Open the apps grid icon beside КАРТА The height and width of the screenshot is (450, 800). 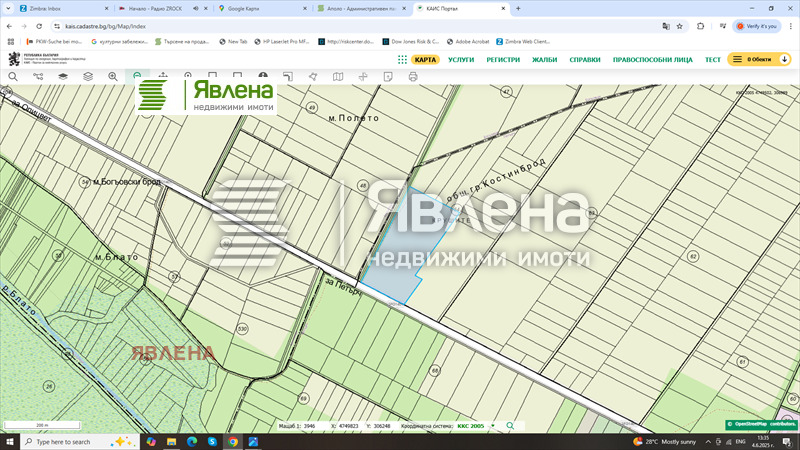tap(402, 59)
